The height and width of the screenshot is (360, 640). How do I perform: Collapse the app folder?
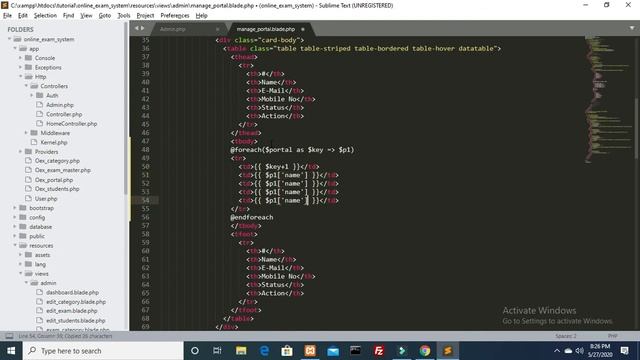(15, 49)
